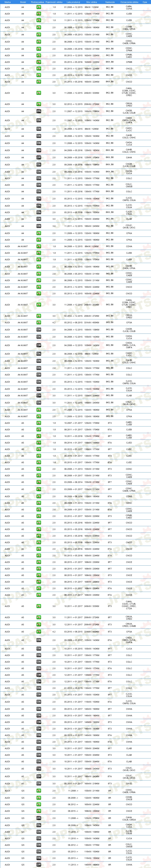Click diesel ON icon in A4 AVANT CAGC, CJCC row
151x868 pixels.
(x=39, y=354)
